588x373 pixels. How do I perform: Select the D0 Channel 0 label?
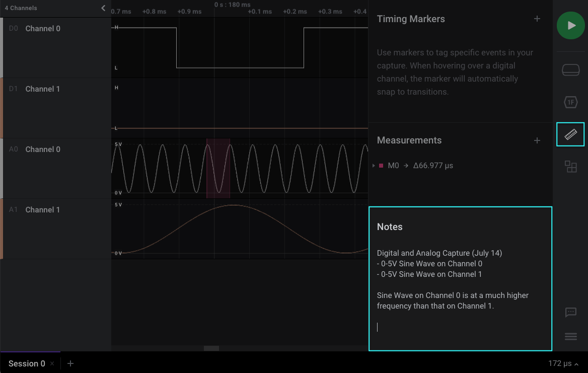pyautogui.click(x=43, y=29)
